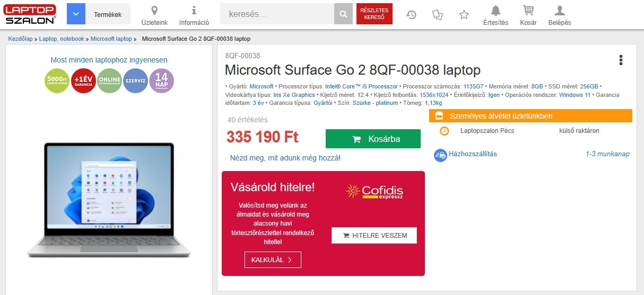This screenshot has height=295, width=644.
Task: Click the Belépés login icon
Action: tap(559, 11)
